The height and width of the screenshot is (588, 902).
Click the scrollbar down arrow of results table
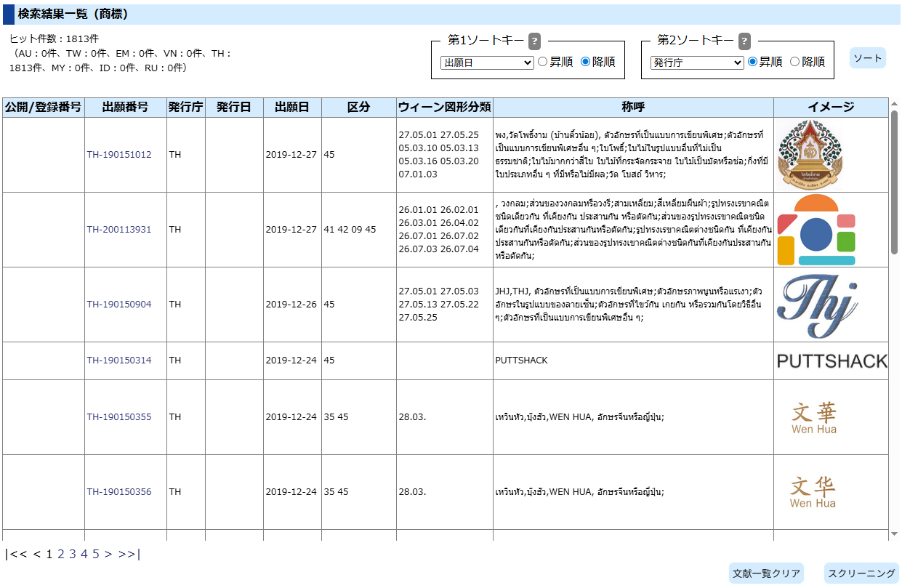pyautogui.click(x=894, y=534)
